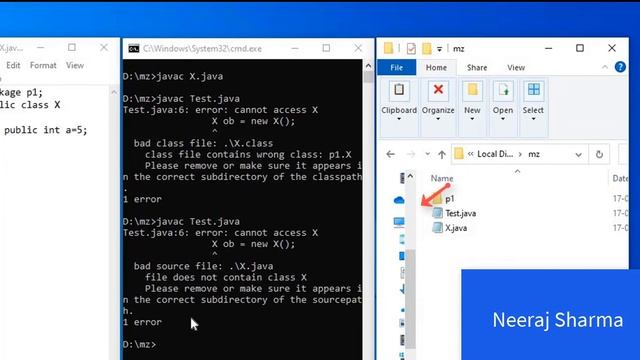Go up one folder level
640x360 pixels.
[x=442, y=154]
